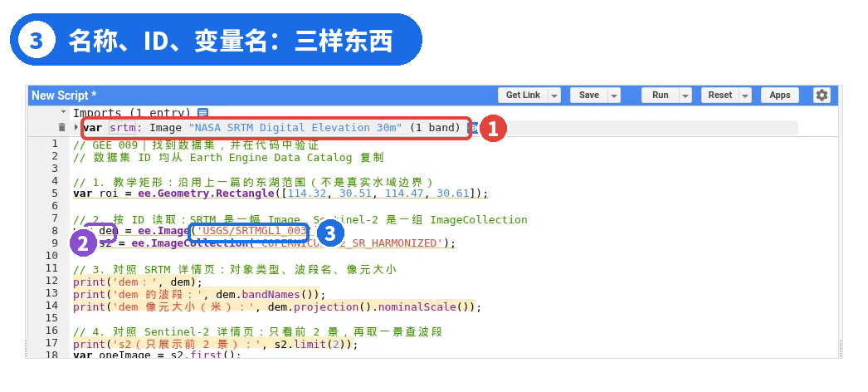
Task: Open the Run dropdown arrow
Action: tap(686, 96)
